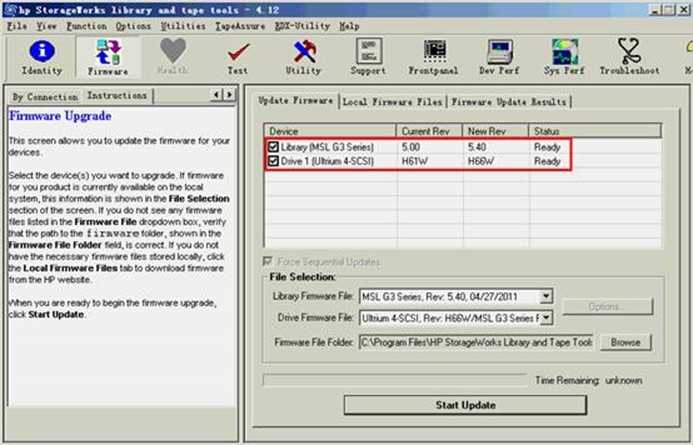
Task: Open the Utilities menu
Action: coord(183,27)
